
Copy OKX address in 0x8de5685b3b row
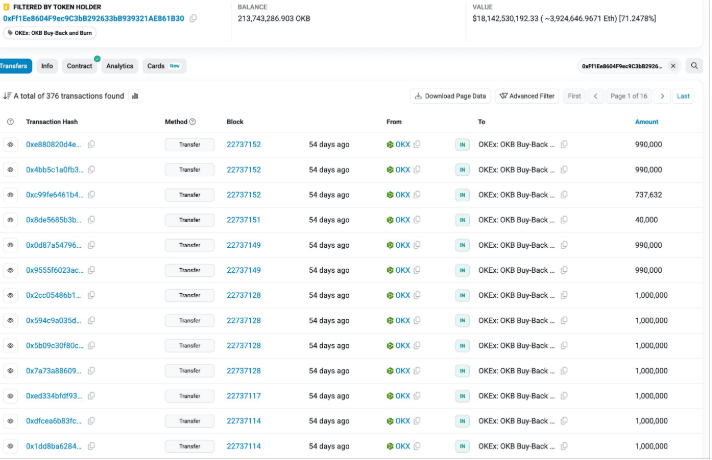pos(417,220)
